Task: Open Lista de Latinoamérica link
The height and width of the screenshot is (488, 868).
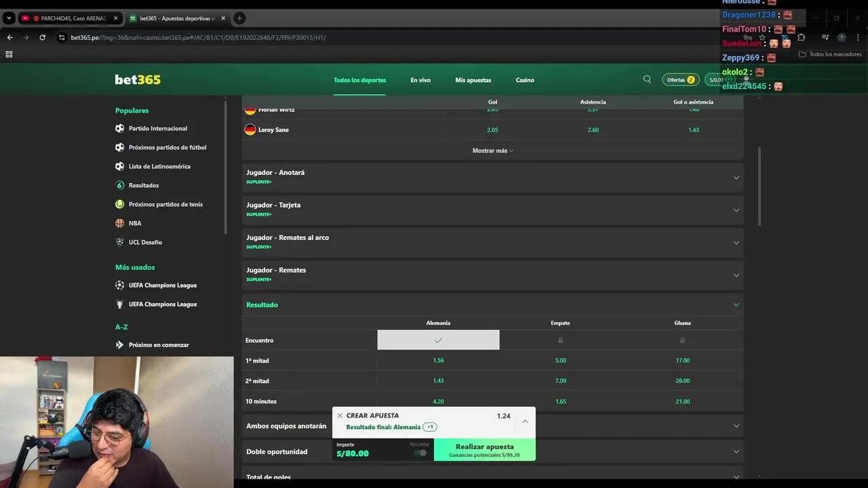Action: tap(159, 166)
